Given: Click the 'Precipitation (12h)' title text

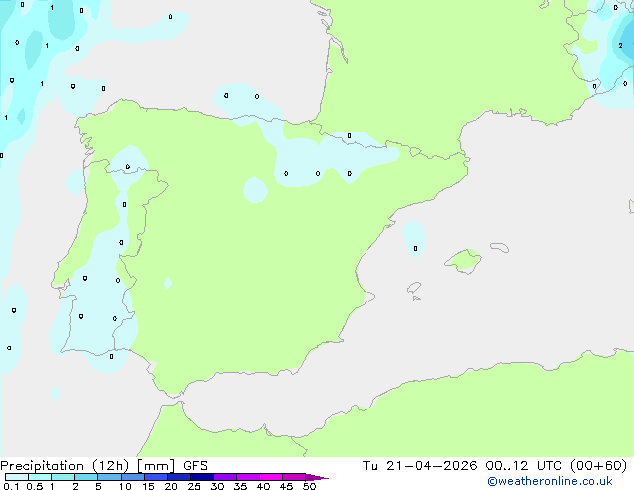Looking at the screenshot, I should click(x=64, y=466).
